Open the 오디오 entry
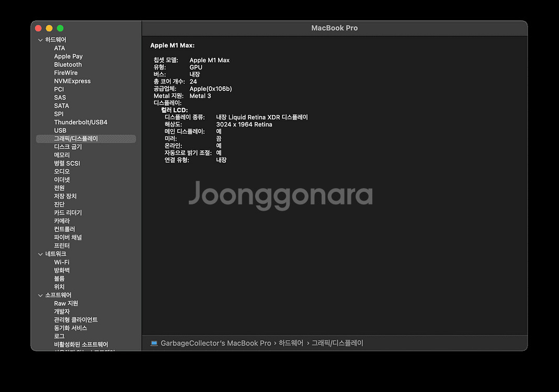 62,171
